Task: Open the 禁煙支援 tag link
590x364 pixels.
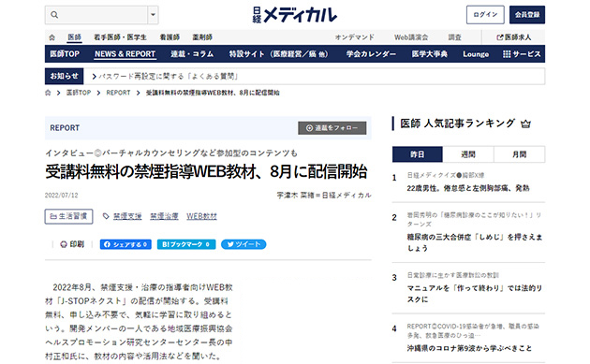Action: coord(127,216)
